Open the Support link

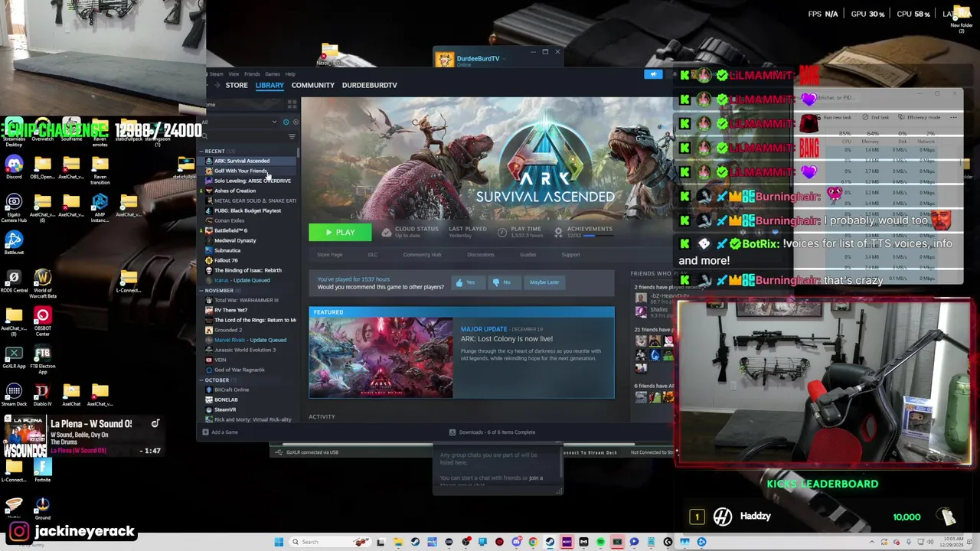(571, 255)
